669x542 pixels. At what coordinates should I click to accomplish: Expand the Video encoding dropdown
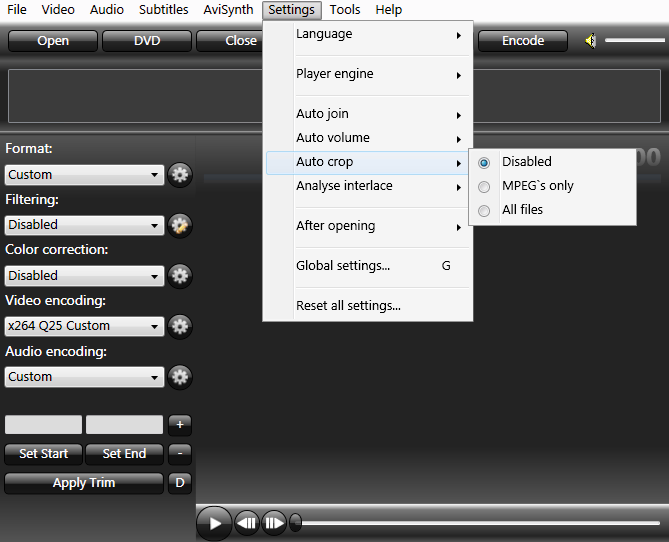(84, 326)
